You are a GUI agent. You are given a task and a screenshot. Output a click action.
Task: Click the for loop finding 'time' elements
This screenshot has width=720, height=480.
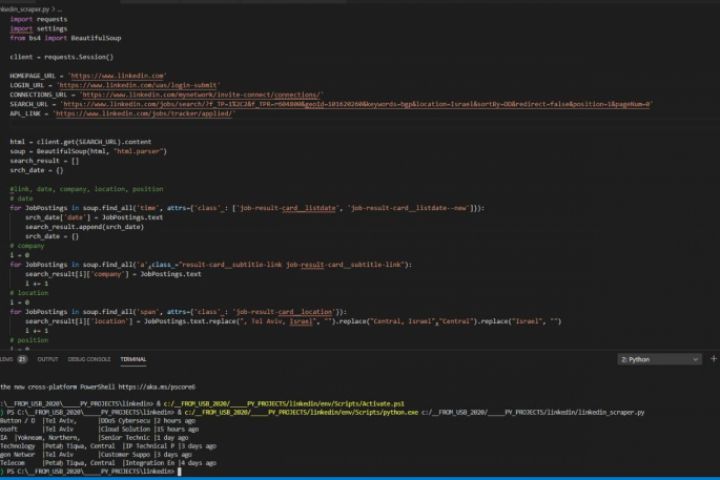[247, 208]
